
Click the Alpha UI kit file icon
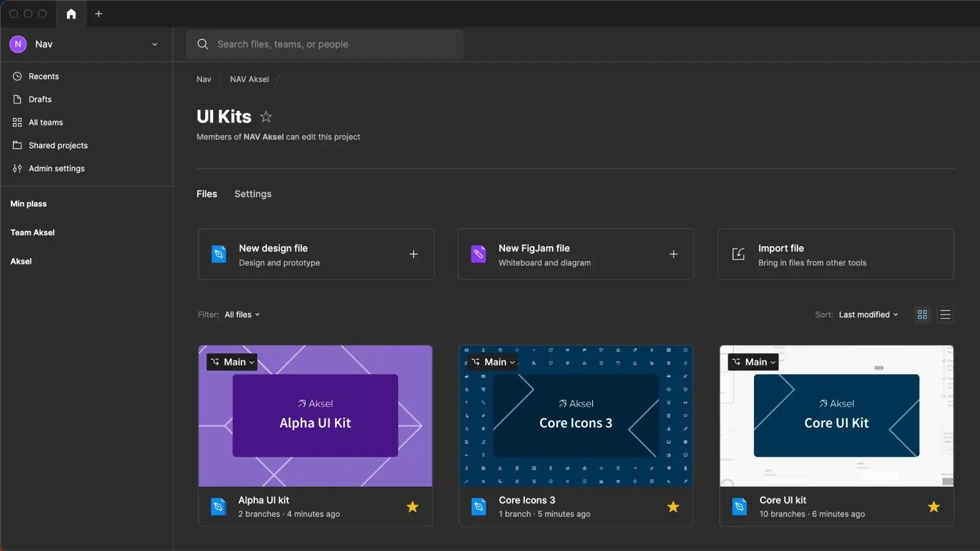(219, 506)
